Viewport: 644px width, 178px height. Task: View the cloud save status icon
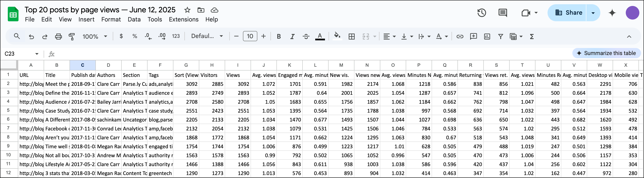coord(215,10)
